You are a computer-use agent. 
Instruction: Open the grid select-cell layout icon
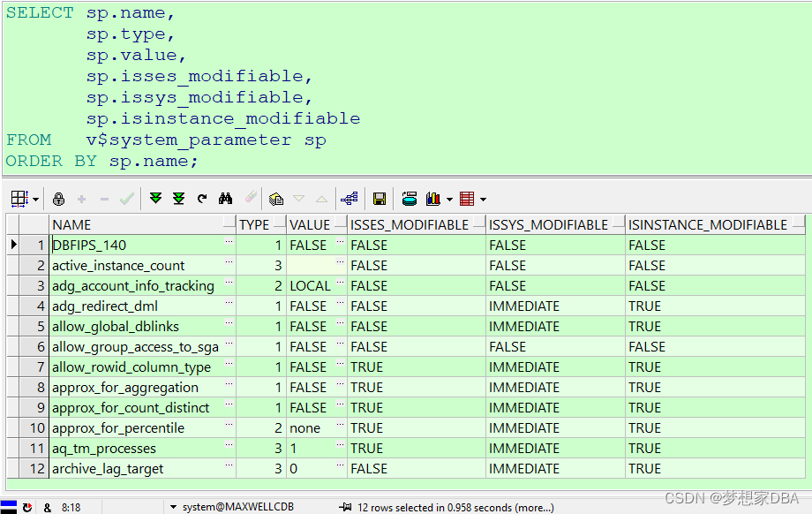tap(19, 199)
